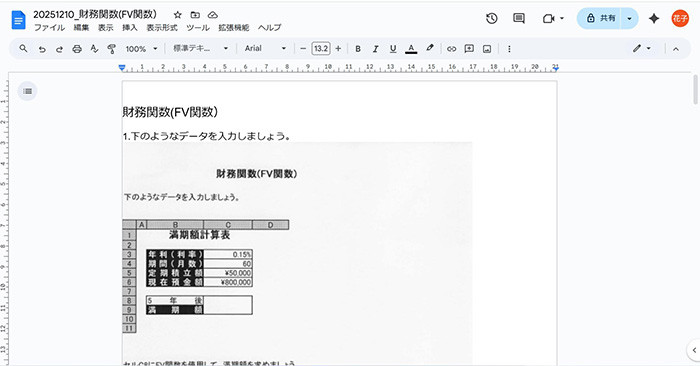Viewport: 700px width, 366px height.
Task: Click the left indent marker on ruler
Action: [x=122, y=67]
